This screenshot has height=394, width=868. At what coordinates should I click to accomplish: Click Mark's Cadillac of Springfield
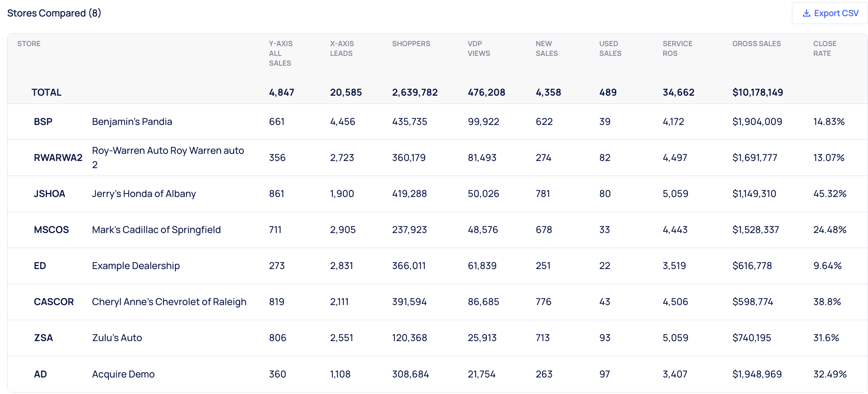point(156,230)
